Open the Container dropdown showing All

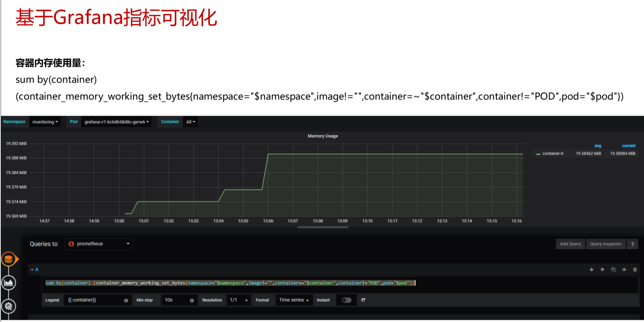pos(191,122)
